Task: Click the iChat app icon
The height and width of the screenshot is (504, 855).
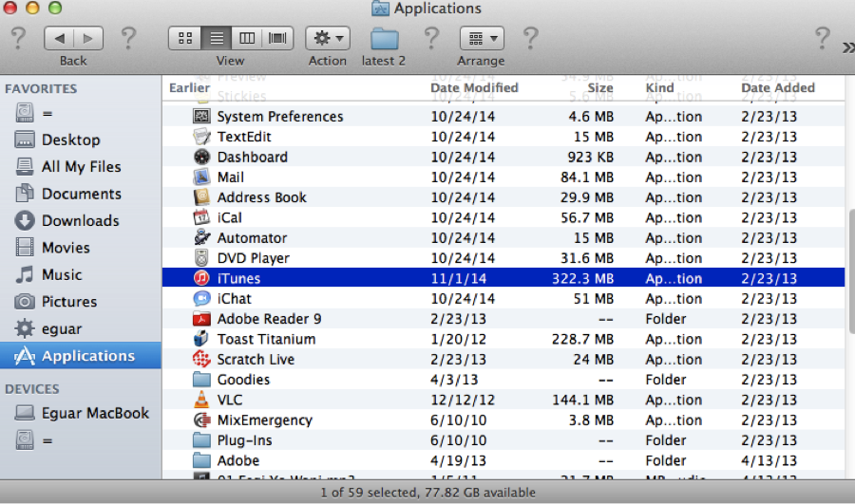Action: pyautogui.click(x=201, y=299)
